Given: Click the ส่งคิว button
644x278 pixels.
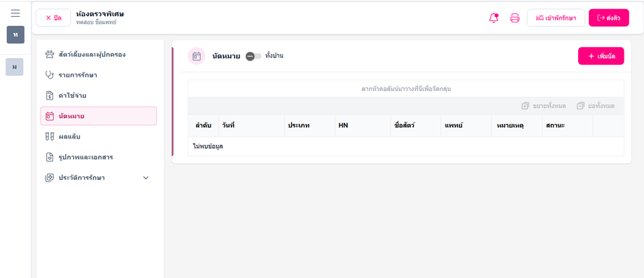Looking at the screenshot, I should coord(609,18).
